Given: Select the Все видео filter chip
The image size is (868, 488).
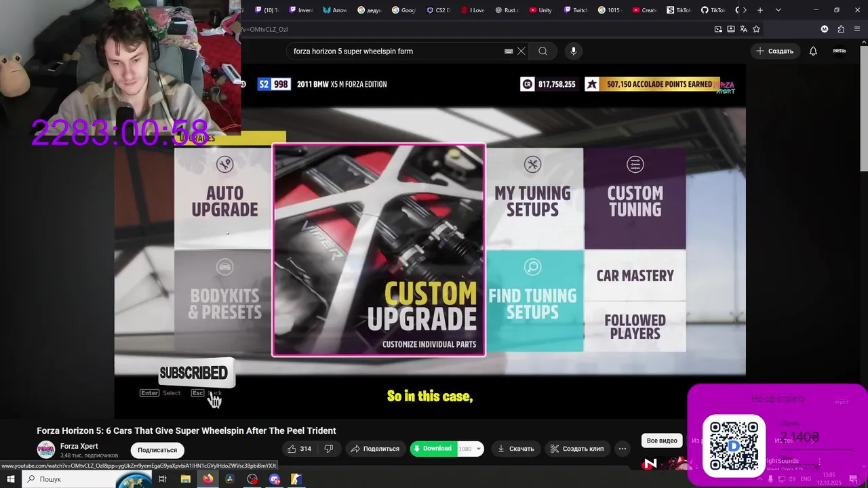Looking at the screenshot, I should click(662, 441).
